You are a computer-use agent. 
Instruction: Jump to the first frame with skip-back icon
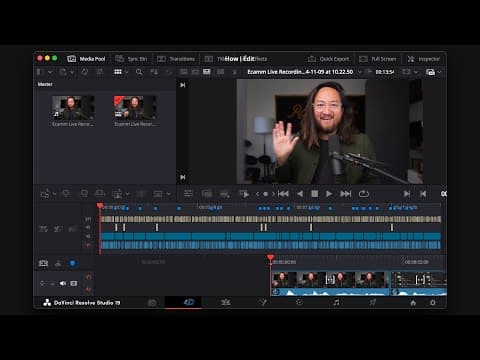[283, 194]
